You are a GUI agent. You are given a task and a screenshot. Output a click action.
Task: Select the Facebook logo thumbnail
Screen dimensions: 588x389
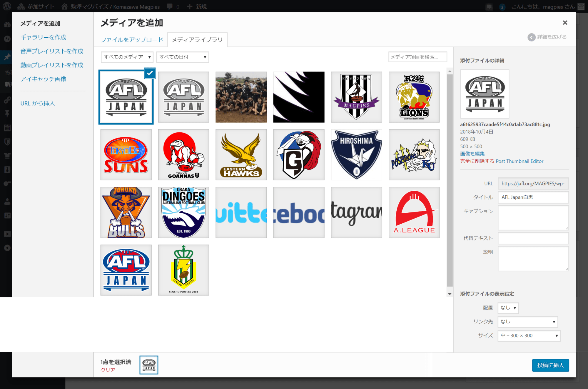tap(299, 212)
